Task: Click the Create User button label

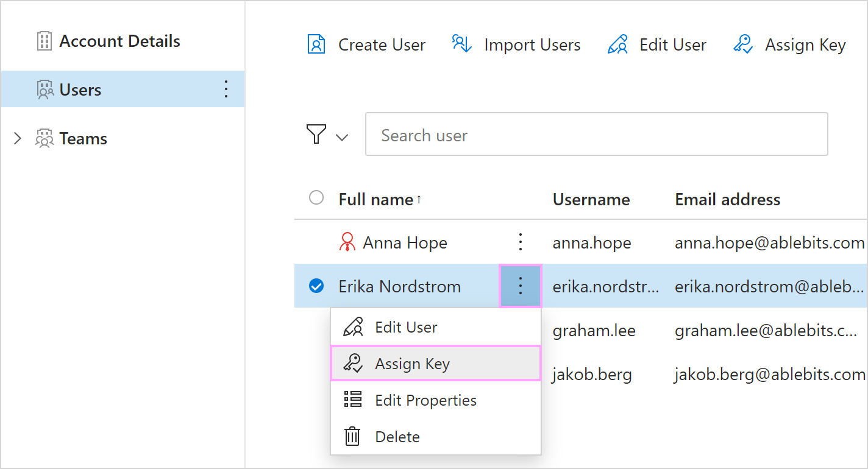Action: pyautogui.click(x=382, y=45)
